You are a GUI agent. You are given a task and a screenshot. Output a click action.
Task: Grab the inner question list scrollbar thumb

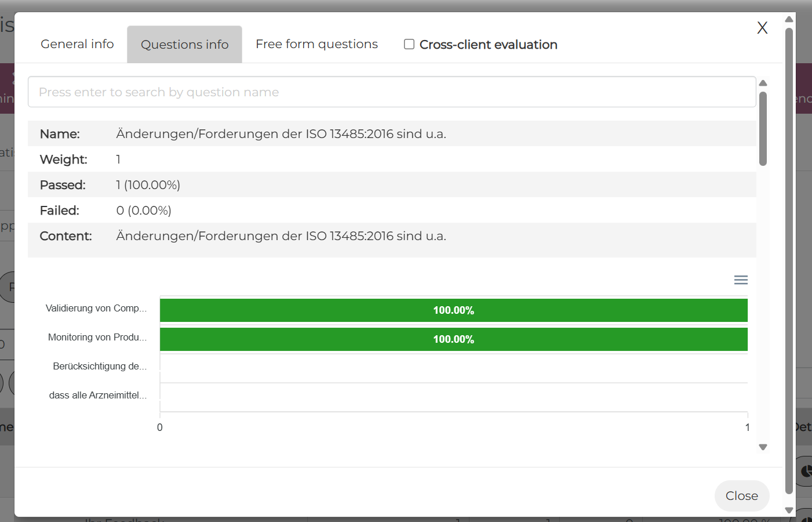pos(763,129)
